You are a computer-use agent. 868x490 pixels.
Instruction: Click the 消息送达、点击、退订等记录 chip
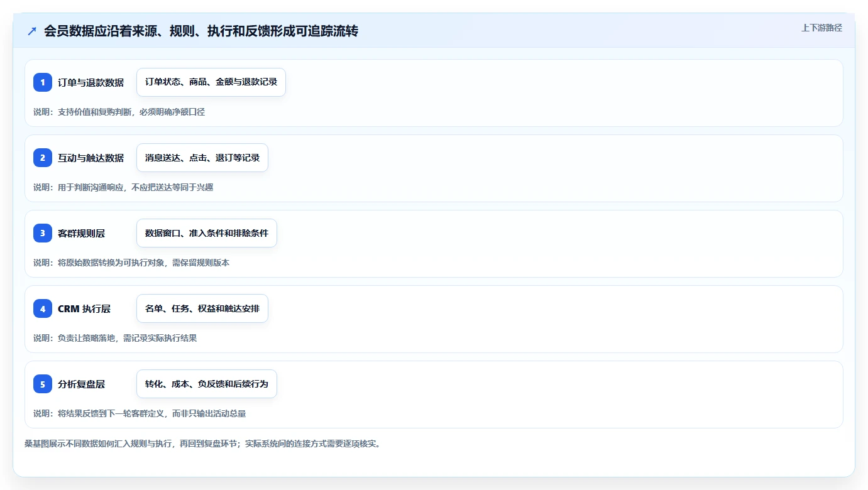point(202,158)
